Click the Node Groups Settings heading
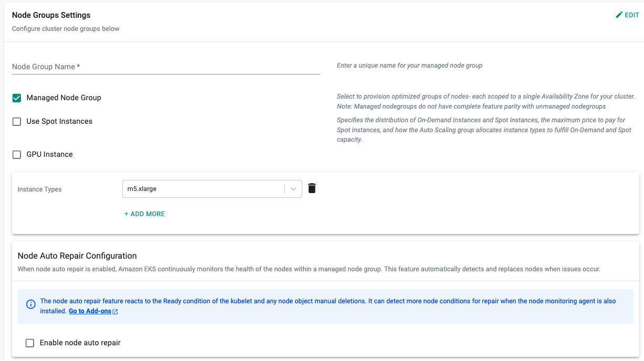The image size is (644, 361). [x=51, y=15]
